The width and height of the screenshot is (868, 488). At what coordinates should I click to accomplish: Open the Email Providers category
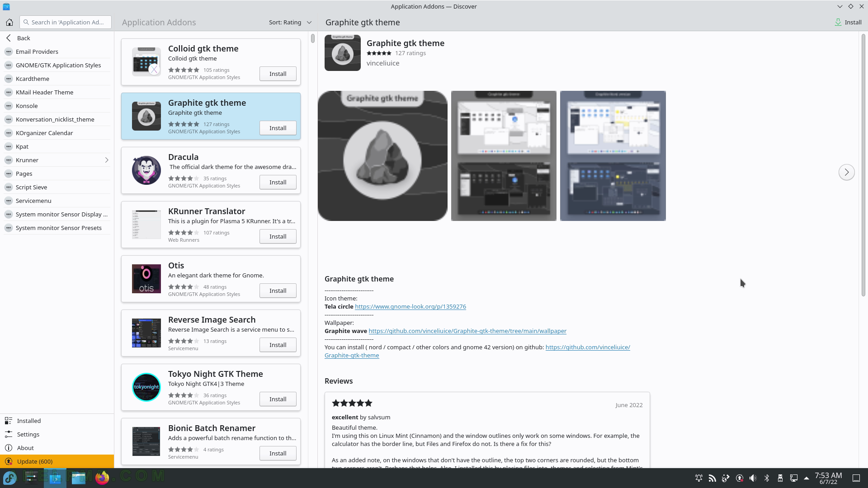coord(57,52)
